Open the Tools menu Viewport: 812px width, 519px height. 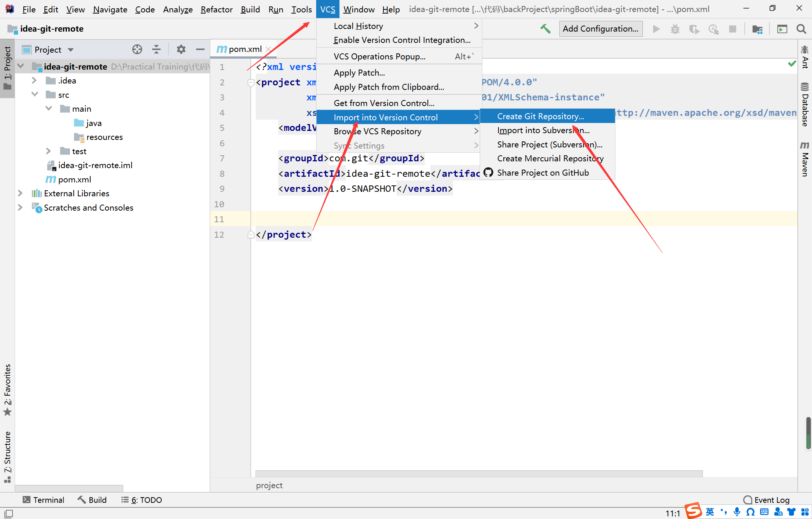(x=301, y=9)
